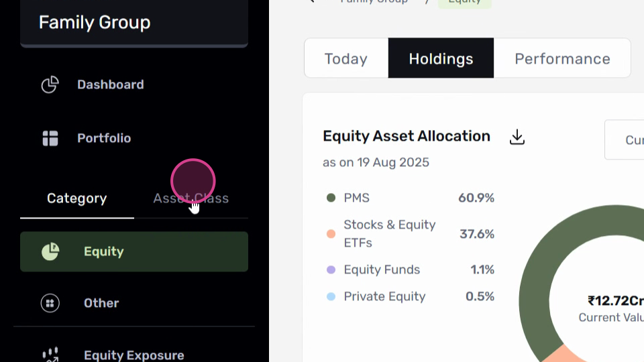This screenshot has width=644, height=362.
Task: Click the Portfolio grid icon
Action: pos(50,138)
